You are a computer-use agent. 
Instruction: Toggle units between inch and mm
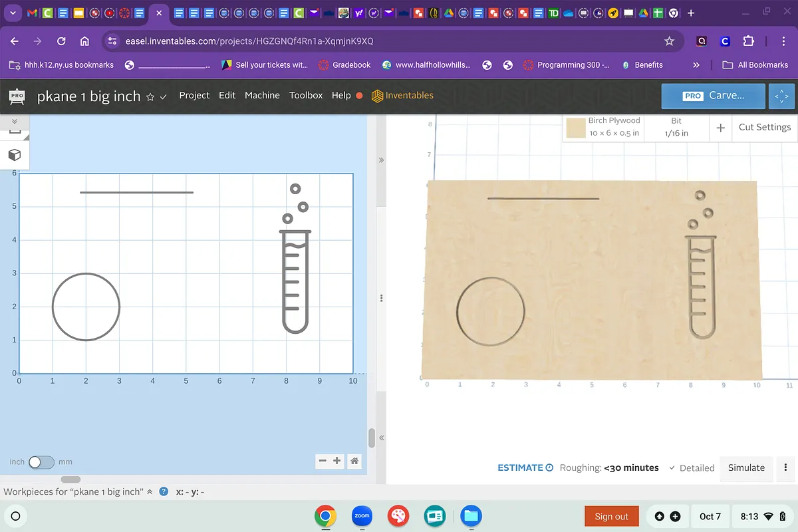[41, 462]
